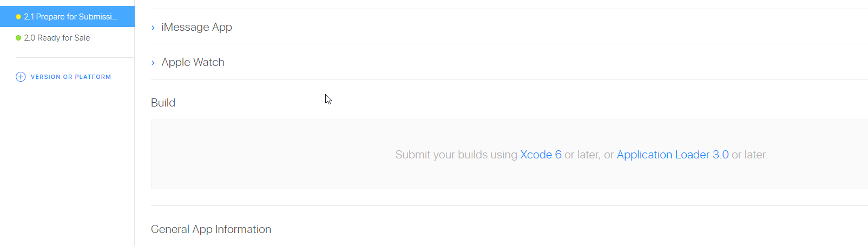Click the Apple Watch section title

[x=193, y=62]
